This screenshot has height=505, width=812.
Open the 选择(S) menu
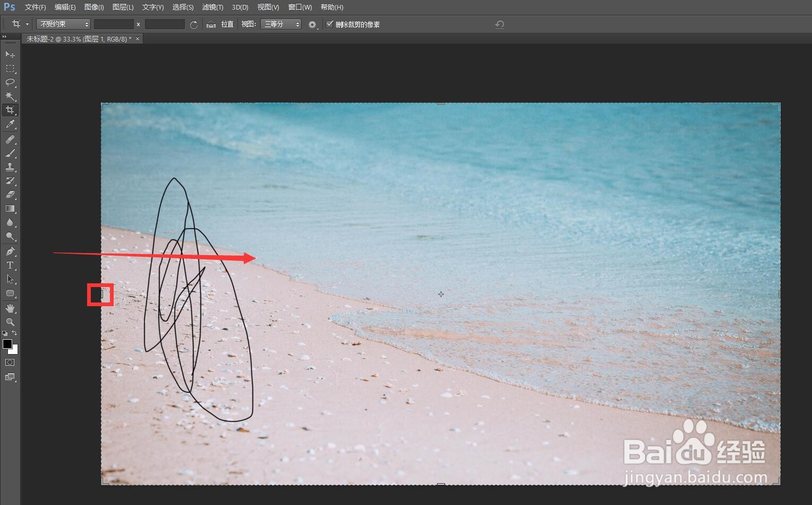[x=183, y=7]
